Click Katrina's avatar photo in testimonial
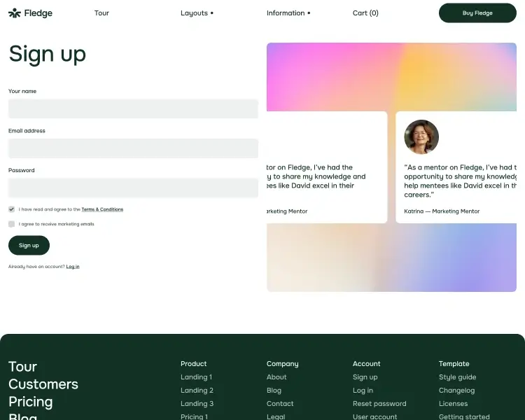 point(421,137)
